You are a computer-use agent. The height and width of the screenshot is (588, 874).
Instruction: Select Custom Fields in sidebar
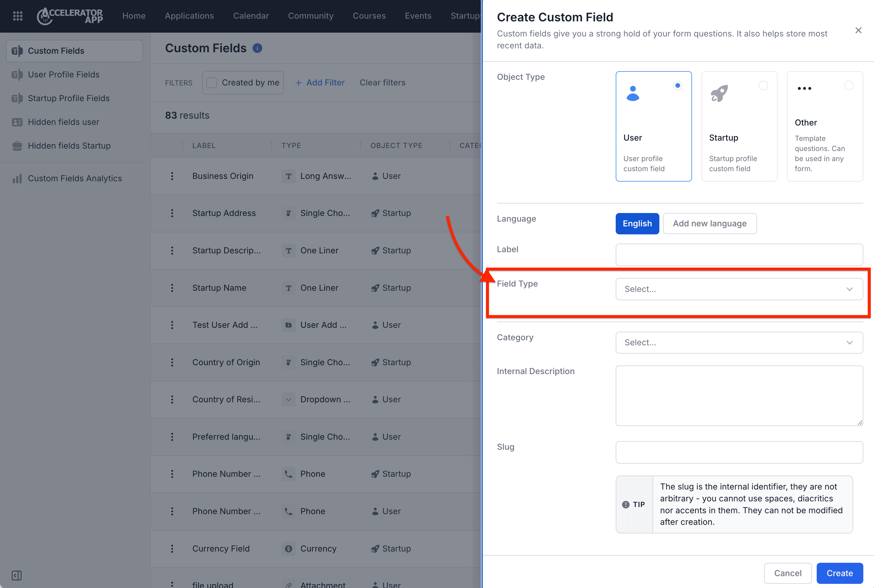pyautogui.click(x=75, y=51)
